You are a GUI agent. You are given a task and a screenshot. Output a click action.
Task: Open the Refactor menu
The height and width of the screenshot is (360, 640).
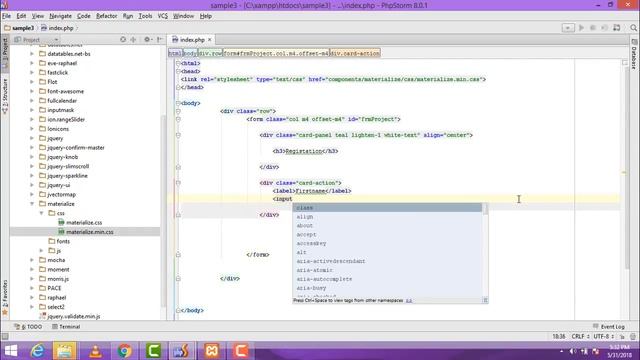coord(107,16)
